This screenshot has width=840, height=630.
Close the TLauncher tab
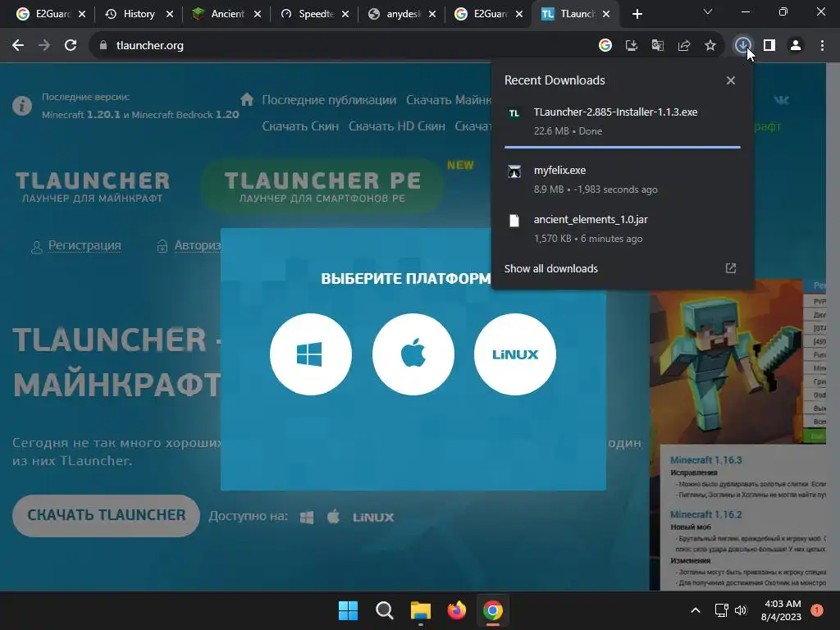click(606, 14)
